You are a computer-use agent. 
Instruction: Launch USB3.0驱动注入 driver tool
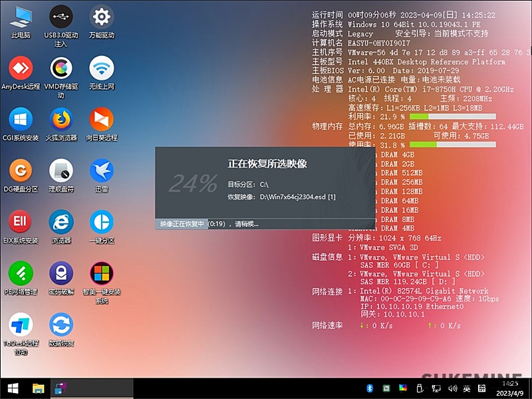[61, 17]
